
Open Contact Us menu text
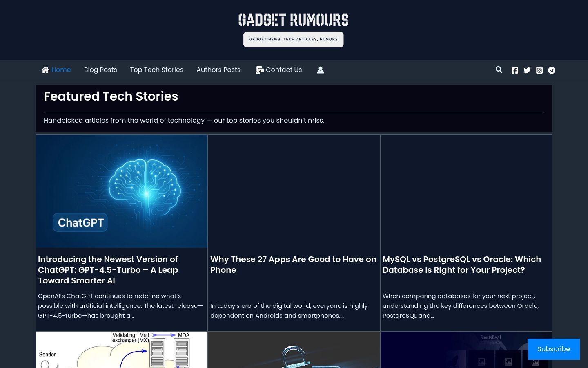point(284,70)
